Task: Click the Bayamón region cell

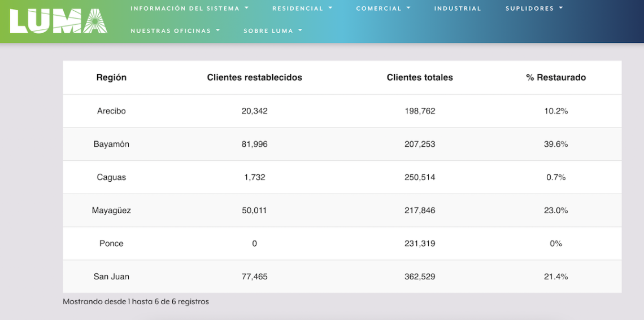Action: coord(111,144)
